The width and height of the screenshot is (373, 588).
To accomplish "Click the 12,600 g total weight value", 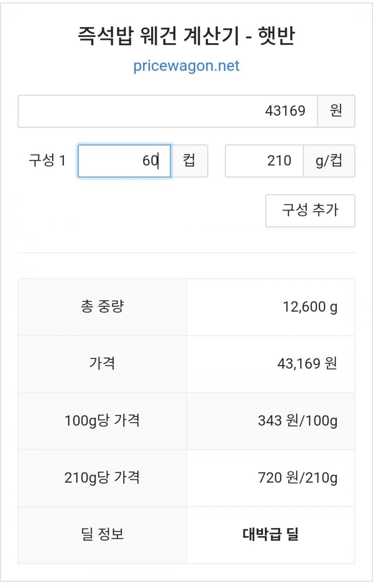I will pyautogui.click(x=310, y=307).
